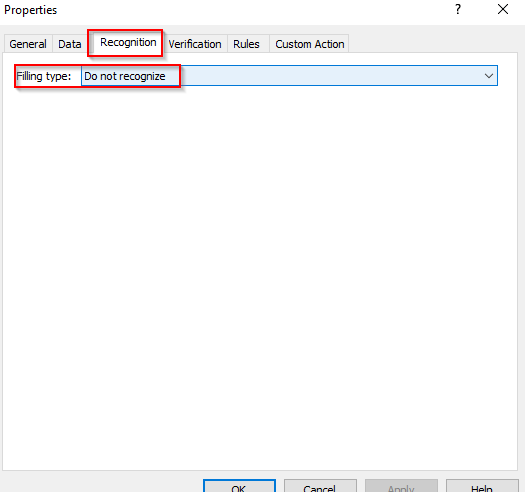The width and height of the screenshot is (525, 492).
Task: Open Help from the bottom button
Action: (x=482, y=486)
